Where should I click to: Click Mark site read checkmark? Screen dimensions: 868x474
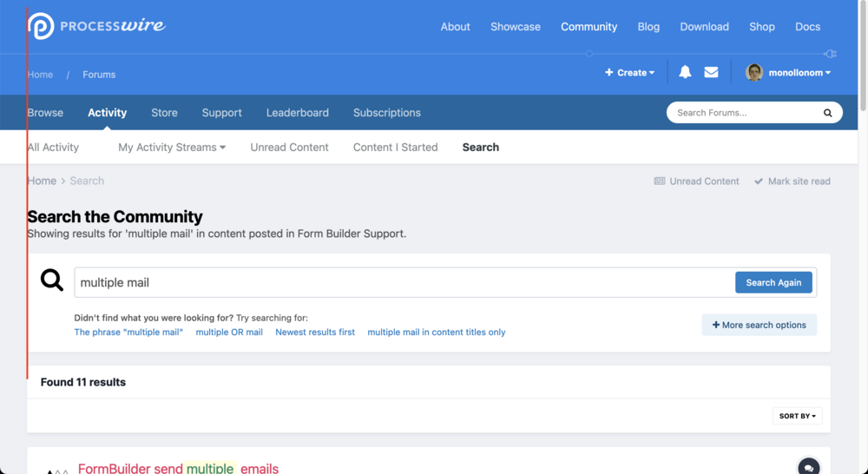click(x=759, y=181)
